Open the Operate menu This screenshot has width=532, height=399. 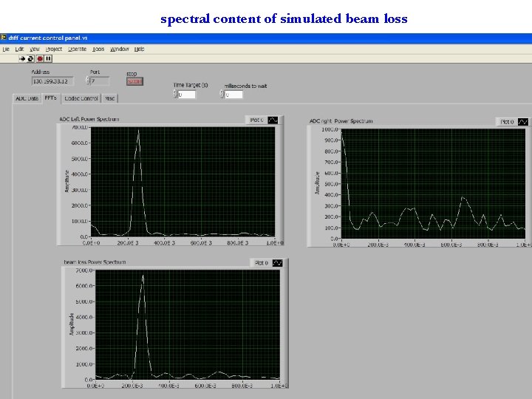[x=77, y=50]
